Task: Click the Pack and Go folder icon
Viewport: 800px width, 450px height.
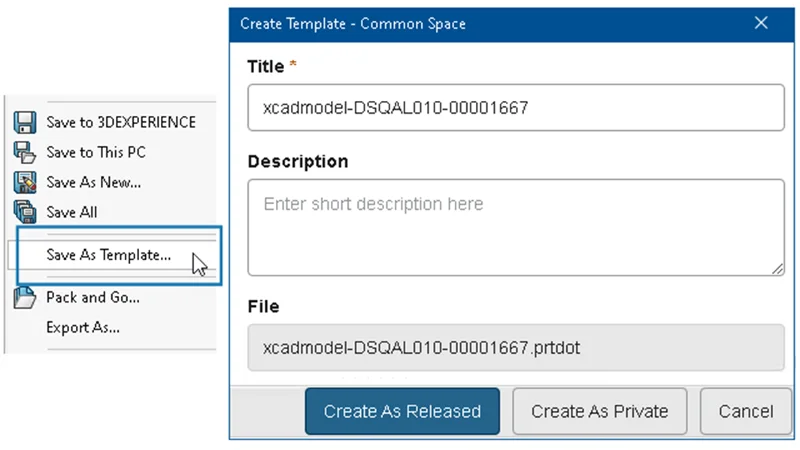Action: (25, 297)
